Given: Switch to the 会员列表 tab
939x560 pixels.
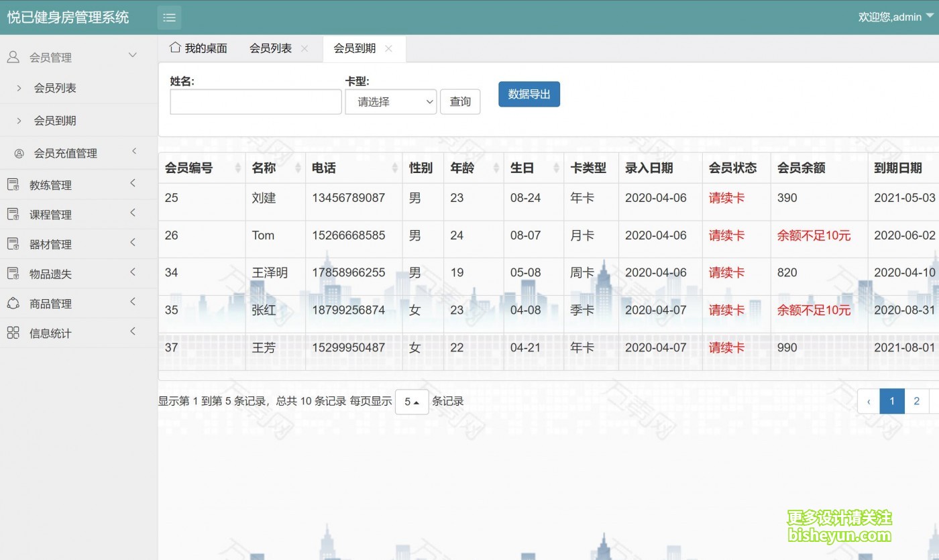Looking at the screenshot, I should [271, 48].
